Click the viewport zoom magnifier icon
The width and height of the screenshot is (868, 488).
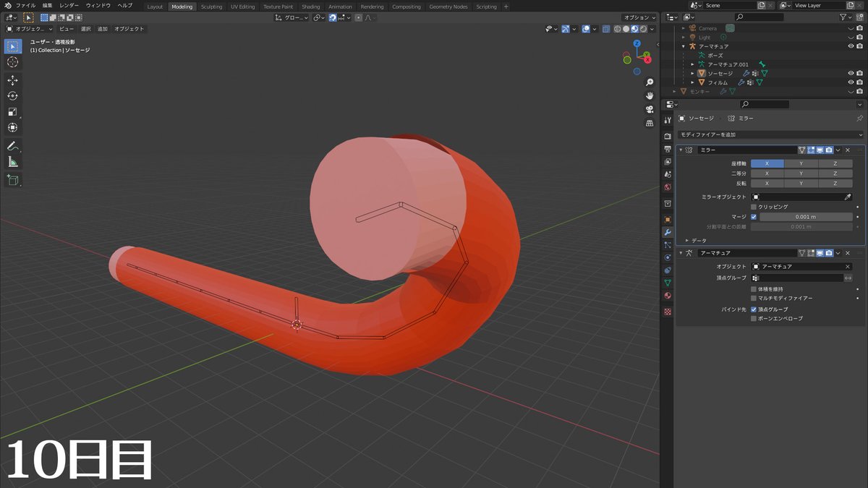(650, 82)
